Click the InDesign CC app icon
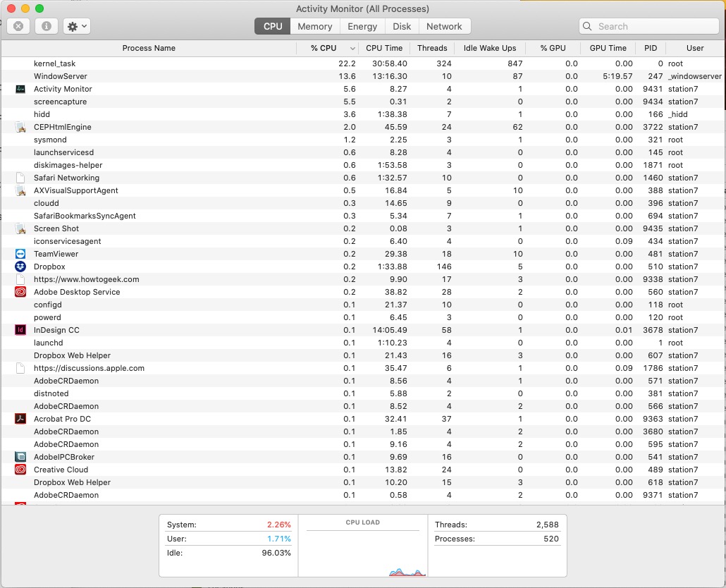The height and width of the screenshot is (588, 726). (20, 330)
